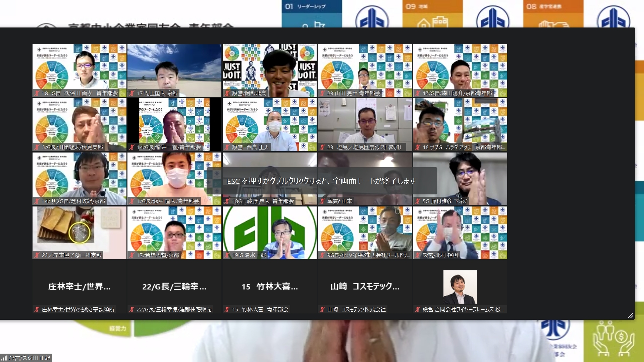Select 岸本協子 toast image tile
Screen dimensions: 644x362
coord(79,233)
